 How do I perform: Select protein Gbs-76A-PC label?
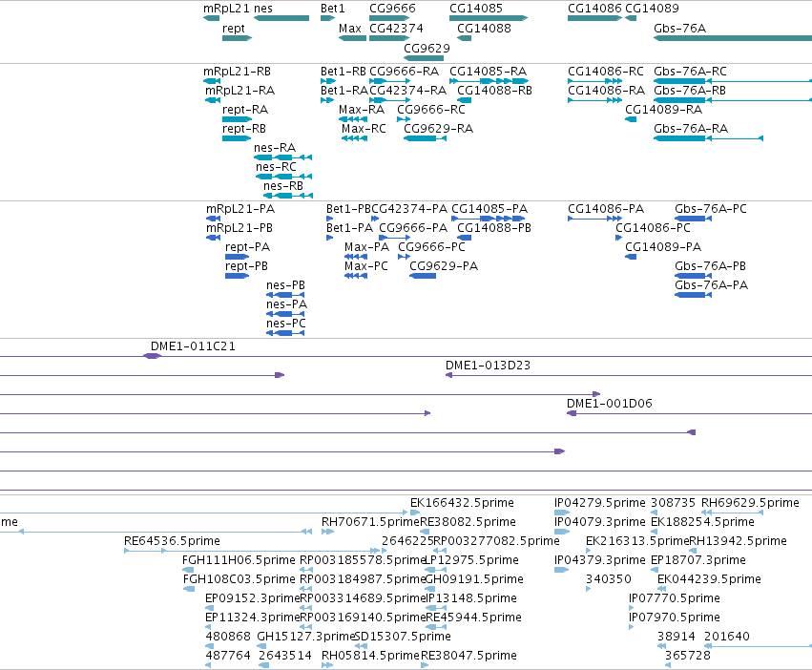point(711,209)
